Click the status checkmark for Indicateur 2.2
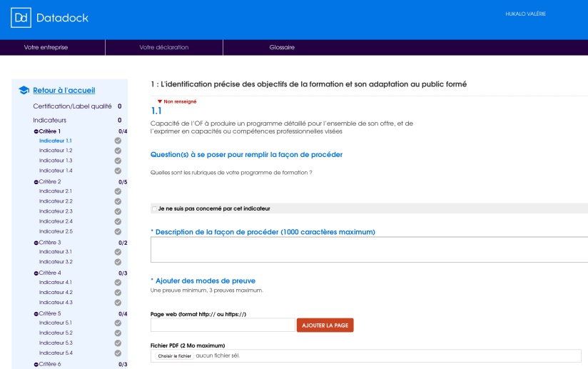The height and width of the screenshot is (369, 588). click(118, 201)
